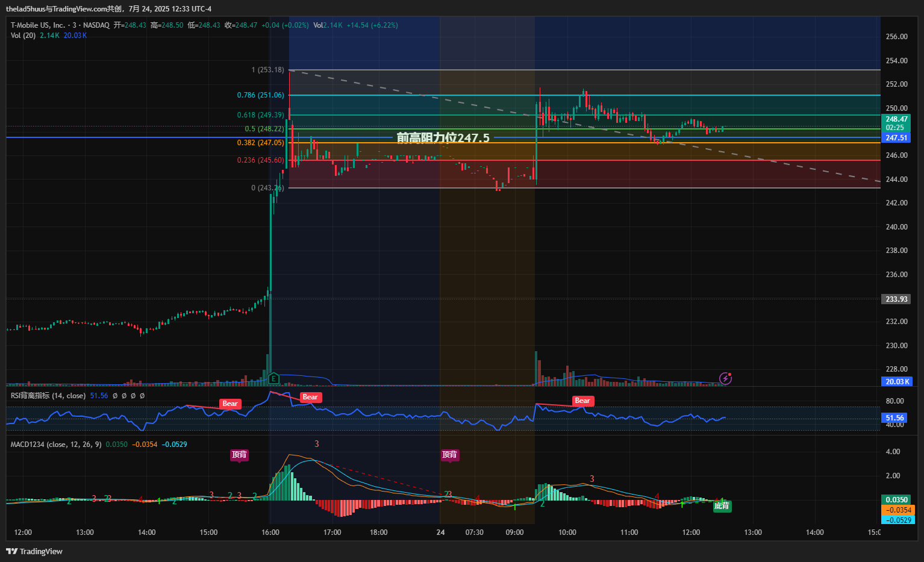Screen dimensions: 924x562
Task: Click the 收=248.47 close value in legend
Action: (x=241, y=25)
